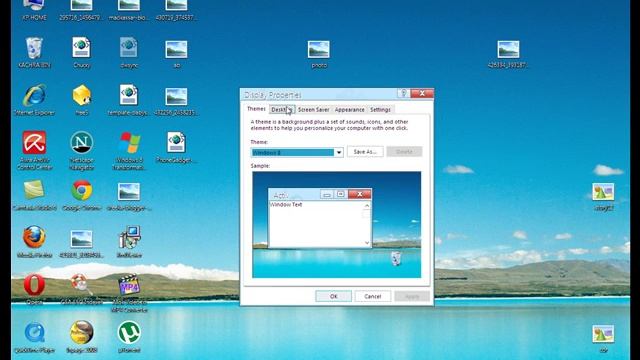Open the Avira AntiVir Control Center icon
This screenshot has width=640, height=360.
point(34,150)
